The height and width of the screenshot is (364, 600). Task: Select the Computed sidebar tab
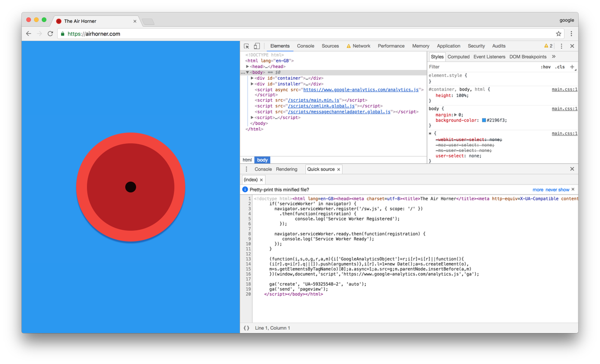(x=458, y=57)
